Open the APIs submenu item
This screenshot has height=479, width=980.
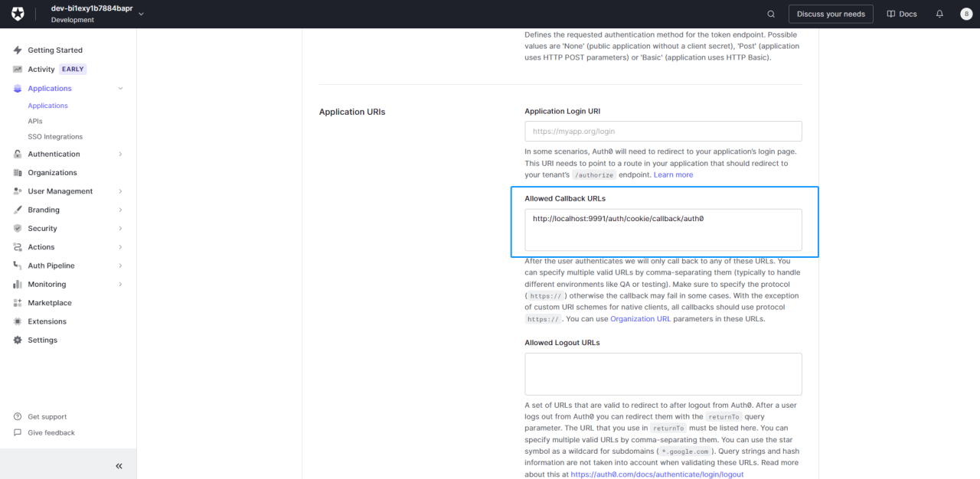coord(35,121)
